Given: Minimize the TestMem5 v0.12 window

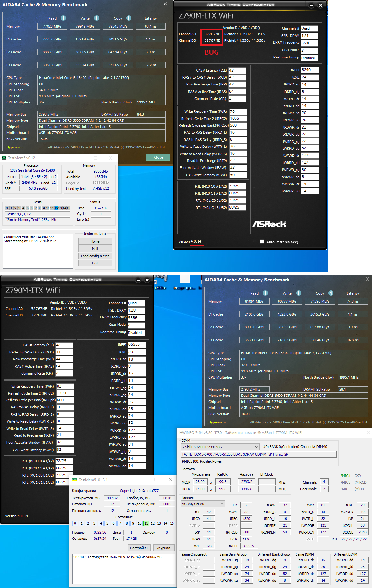Looking at the screenshot, I should pyautogui.click(x=81, y=158).
